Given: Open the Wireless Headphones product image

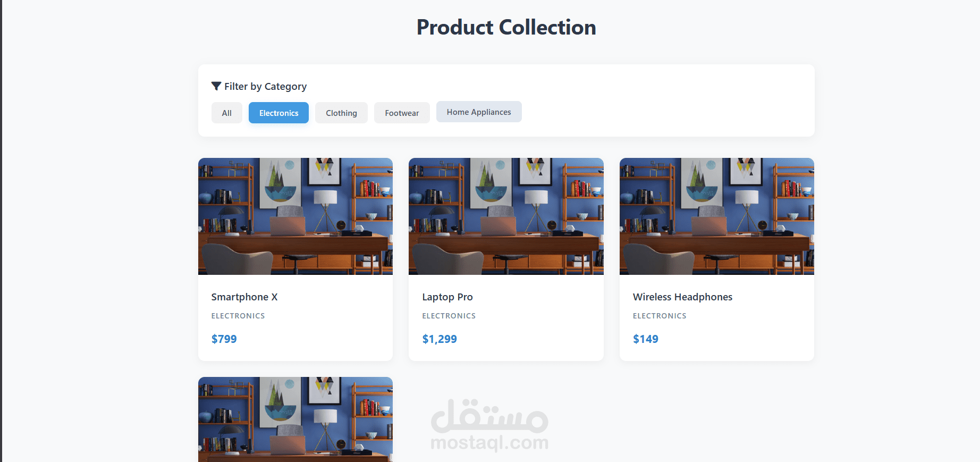Looking at the screenshot, I should click(x=717, y=216).
